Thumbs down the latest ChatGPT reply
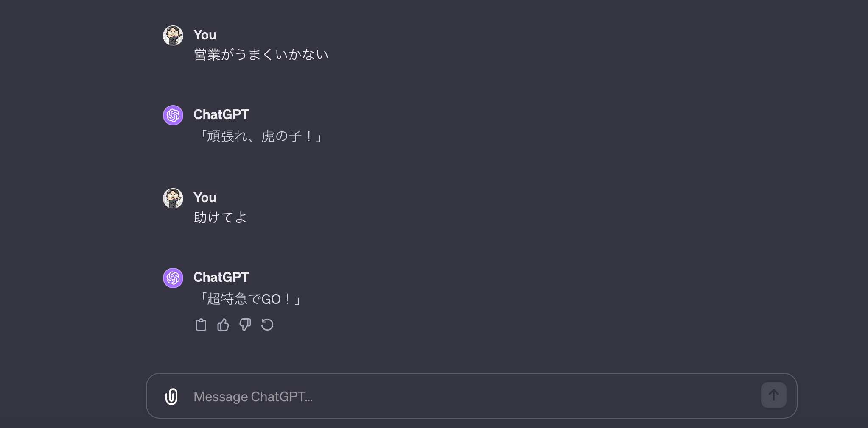The height and width of the screenshot is (428, 868). point(245,325)
